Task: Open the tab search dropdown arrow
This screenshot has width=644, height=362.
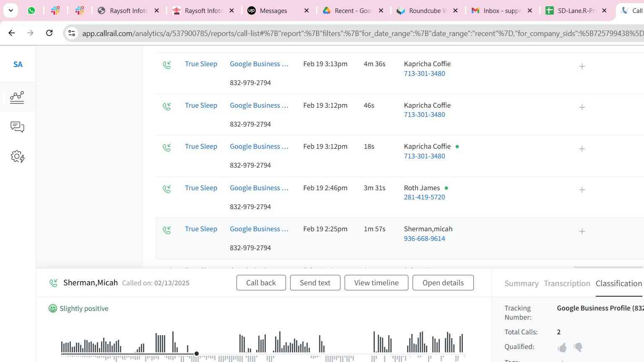Action: click(x=10, y=10)
